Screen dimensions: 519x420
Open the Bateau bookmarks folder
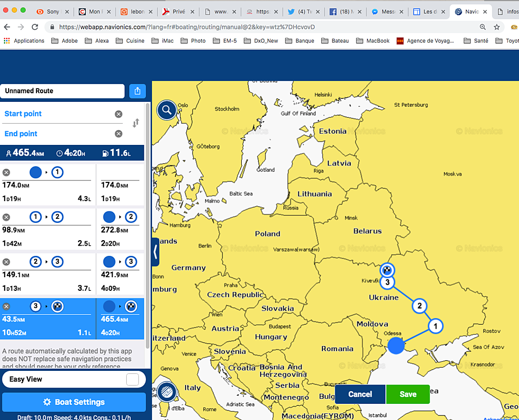[336, 41]
